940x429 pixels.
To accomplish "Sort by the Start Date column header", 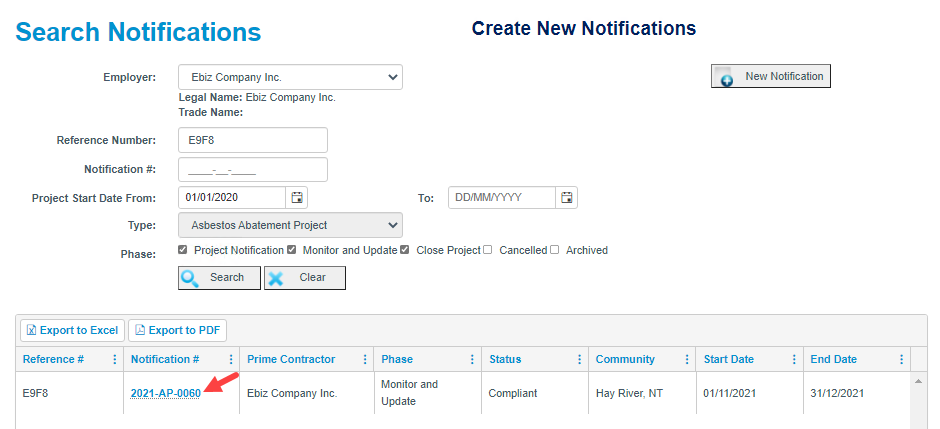I will pyautogui.click(x=728, y=359).
